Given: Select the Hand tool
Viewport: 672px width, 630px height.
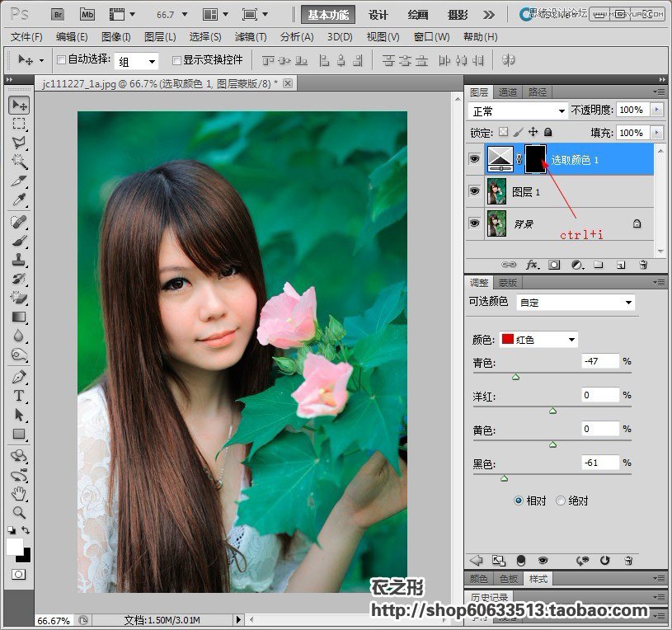Looking at the screenshot, I should pos(19,494).
